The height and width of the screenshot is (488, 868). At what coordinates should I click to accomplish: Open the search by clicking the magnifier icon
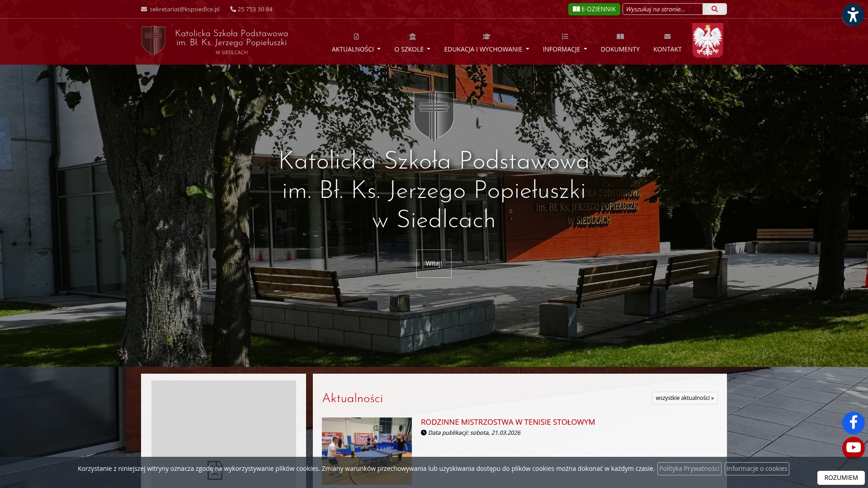(714, 9)
